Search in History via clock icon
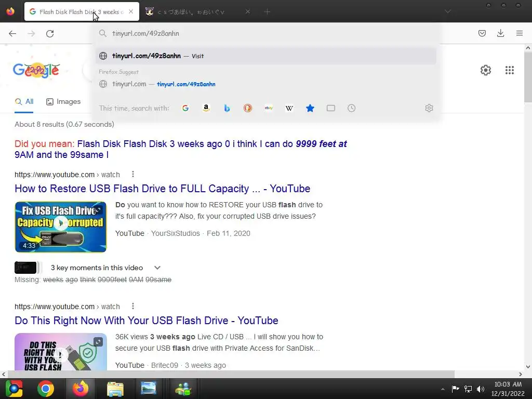Image resolution: width=532 pixels, height=399 pixels. tap(352, 108)
